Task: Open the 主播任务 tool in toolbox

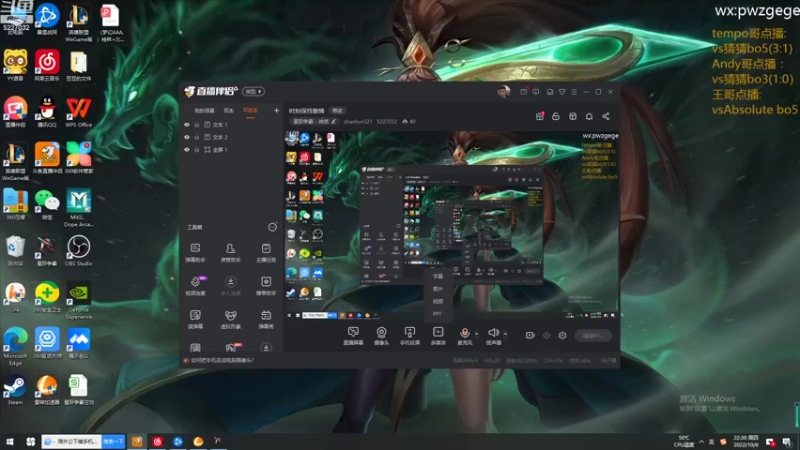Action: [x=266, y=253]
